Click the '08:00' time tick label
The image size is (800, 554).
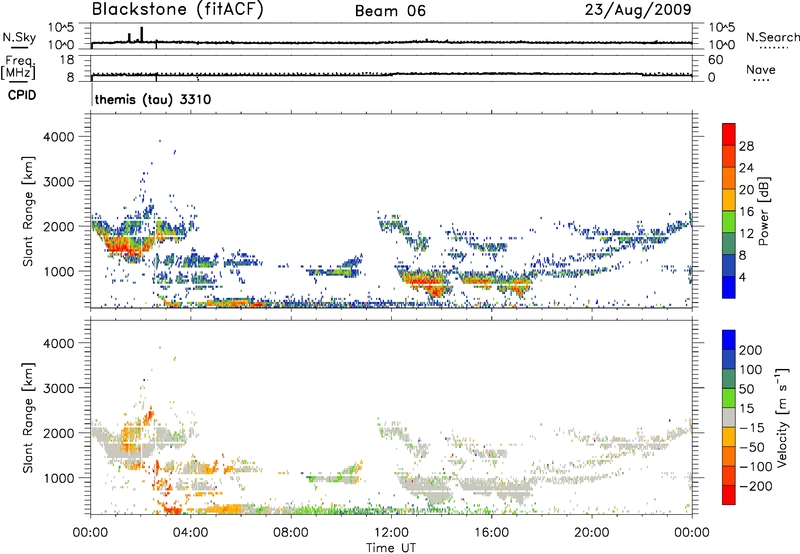[x=291, y=533]
